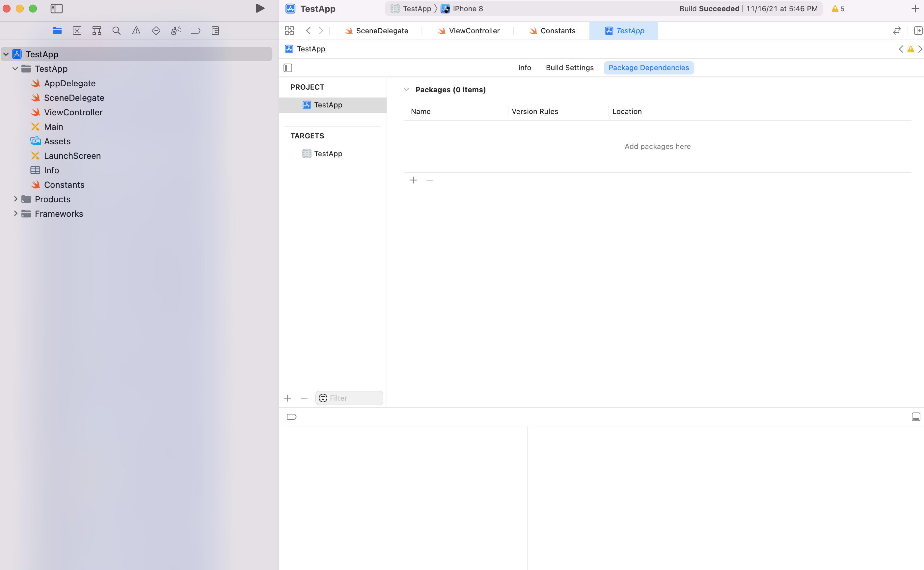Open the source control navigator icon
This screenshot has height=570, width=924.
[x=77, y=31]
